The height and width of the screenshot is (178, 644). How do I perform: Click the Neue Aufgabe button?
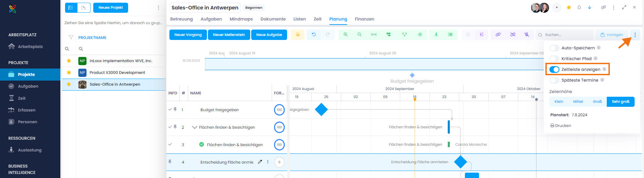(x=269, y=35)
